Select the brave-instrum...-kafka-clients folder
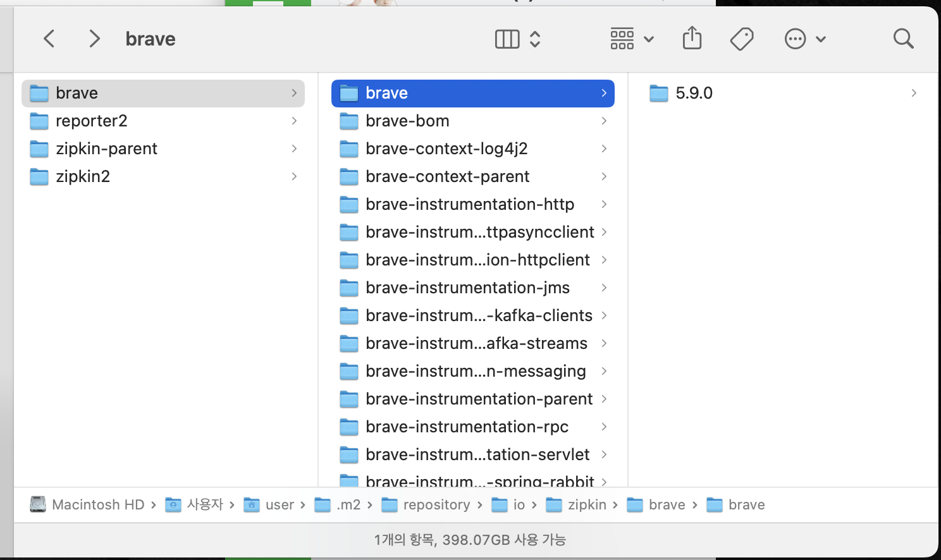 (x=473, y=315)
